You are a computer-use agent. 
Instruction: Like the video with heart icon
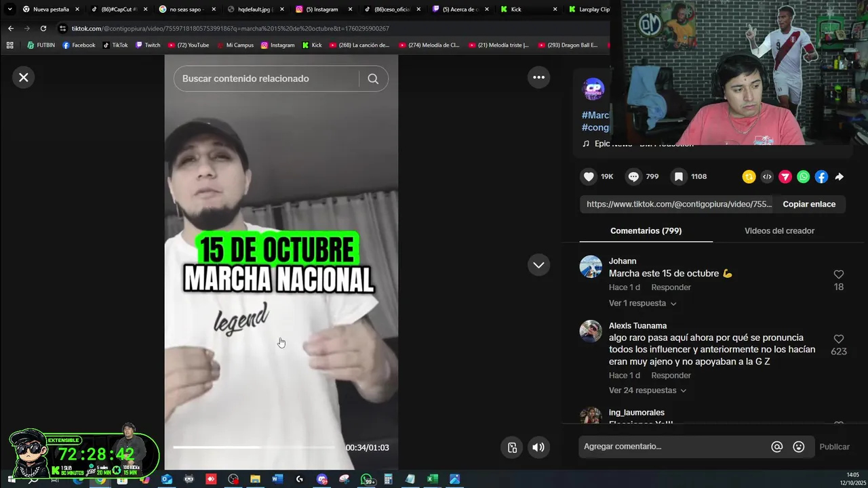click(589, 176)
